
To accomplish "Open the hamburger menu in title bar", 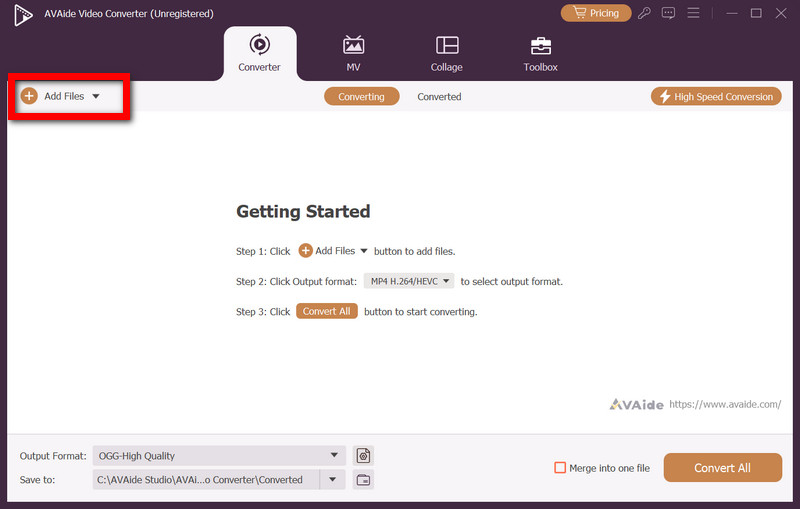I will [x=692, y=13].
